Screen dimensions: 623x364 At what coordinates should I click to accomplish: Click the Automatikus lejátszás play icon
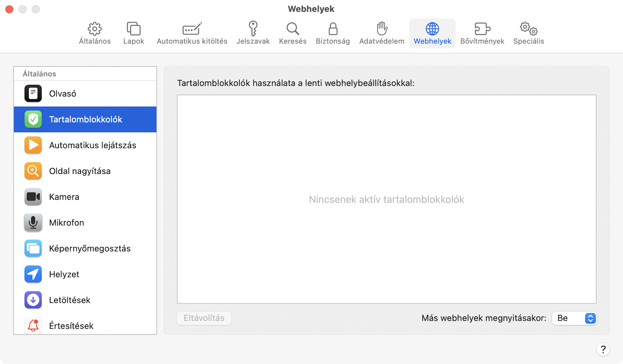(x=33, y=145)
